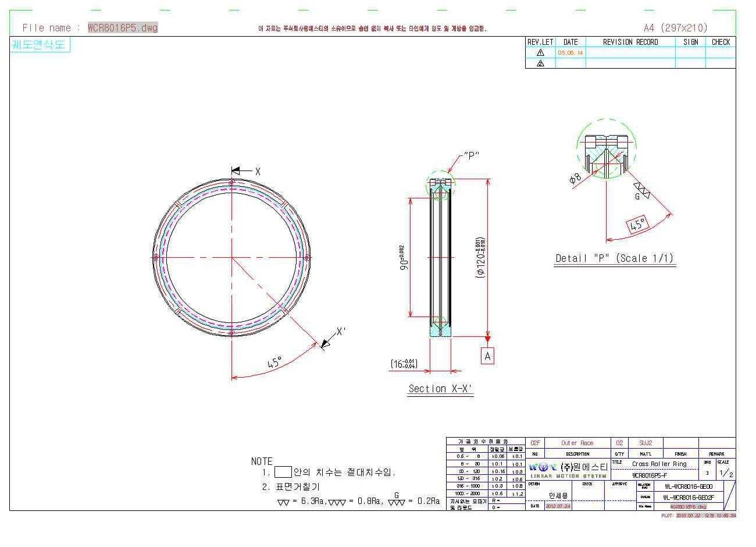Click the G surface finish symbol in detail
Screen dimensions: 756x547
[641, 190]
